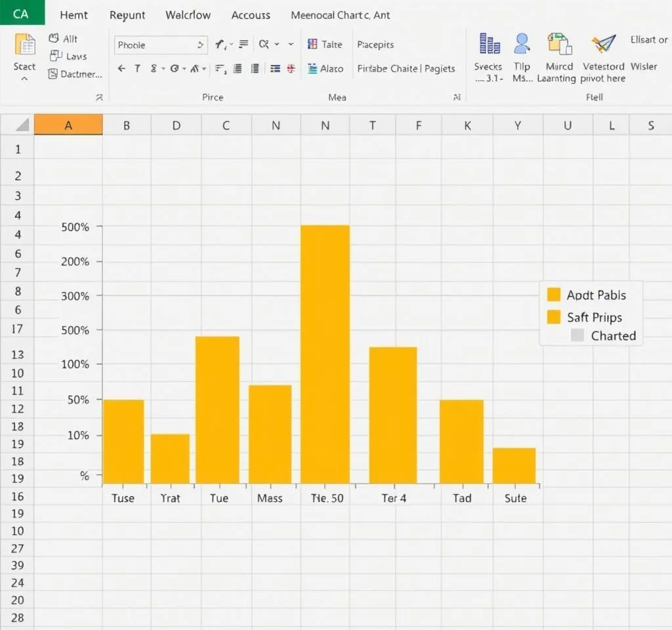The image size is (672, 630).
Task: Click the tallest yellow bar labeled Tte. 50
Action: click(x=325, y=354)
